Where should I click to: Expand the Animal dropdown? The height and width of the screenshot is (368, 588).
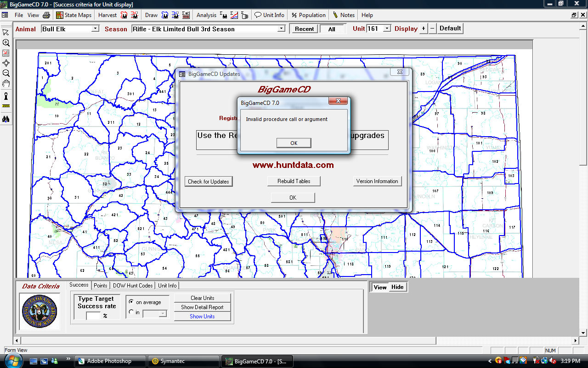pyautogui.click(x=95, y=29)
